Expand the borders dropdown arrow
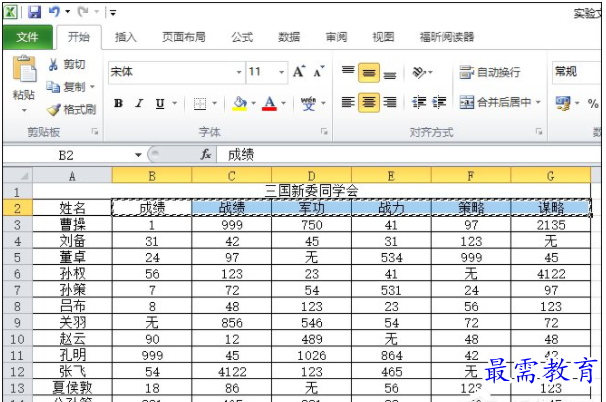The width and height of the screenshot is (606, 402). [214, 103]
